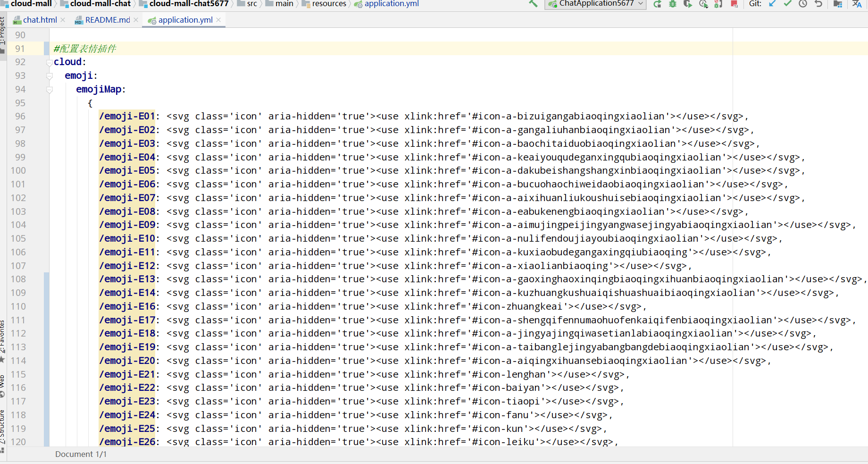
Task: Place cursor on the '/emoji-E21' key
Action: (x=127, y=374)
